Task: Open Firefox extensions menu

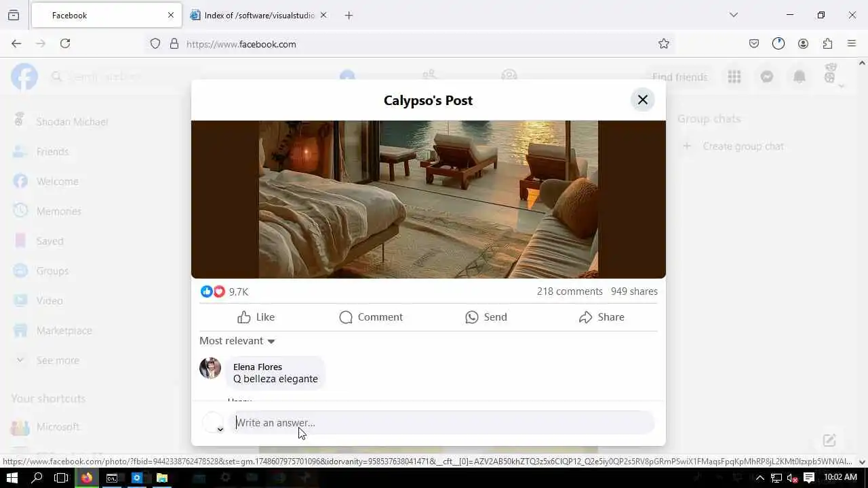Action: (x=827, y=44)
